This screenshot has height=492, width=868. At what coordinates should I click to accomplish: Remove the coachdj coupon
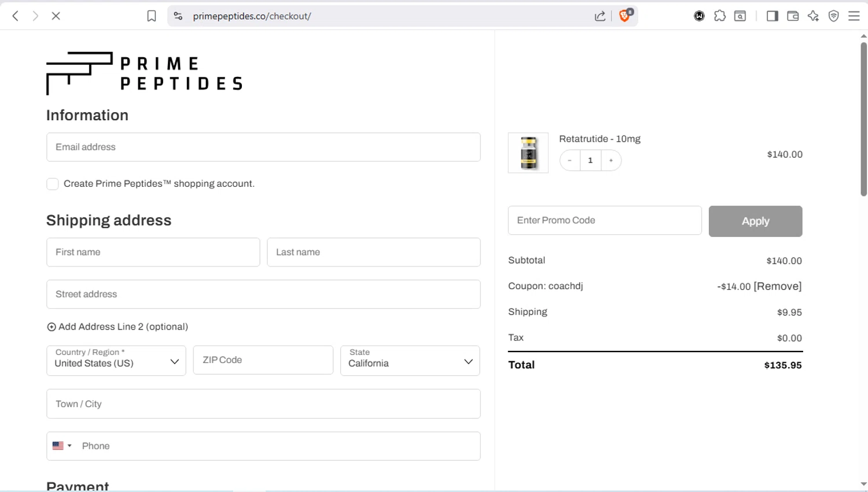pos(778,286)
